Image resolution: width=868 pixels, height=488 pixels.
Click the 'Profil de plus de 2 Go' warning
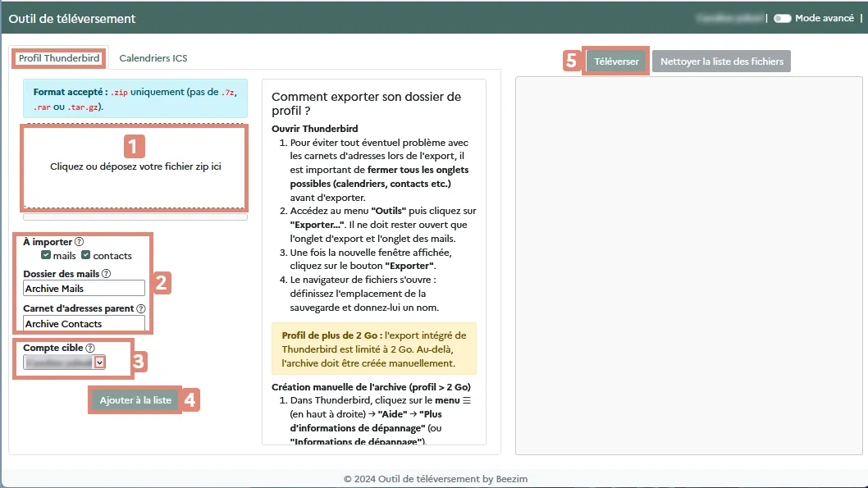click(x=373, y=349)
